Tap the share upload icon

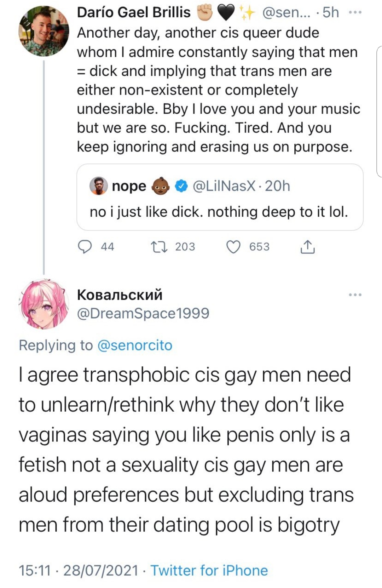click(307, 247)
